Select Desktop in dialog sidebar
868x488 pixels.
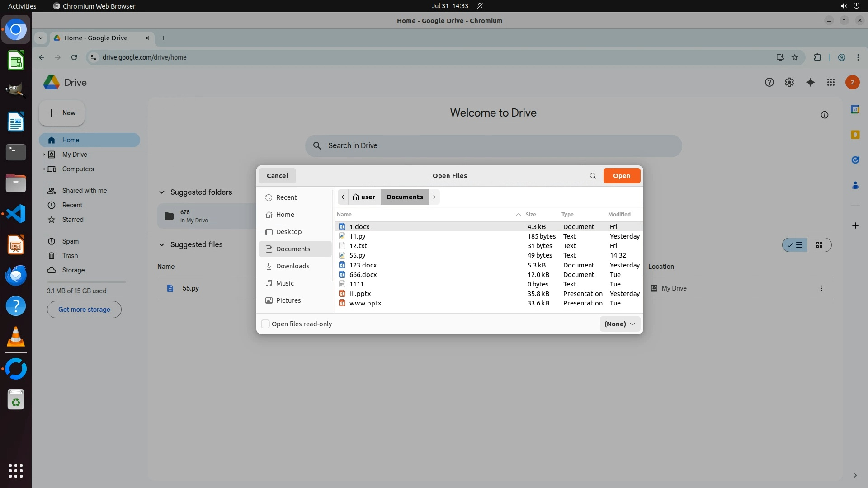coord(288,232)
